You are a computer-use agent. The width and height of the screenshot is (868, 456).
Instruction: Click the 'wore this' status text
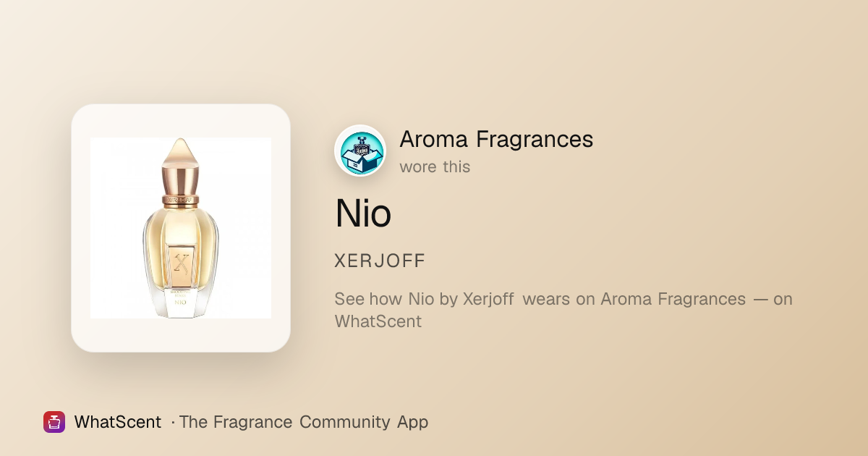435,166
